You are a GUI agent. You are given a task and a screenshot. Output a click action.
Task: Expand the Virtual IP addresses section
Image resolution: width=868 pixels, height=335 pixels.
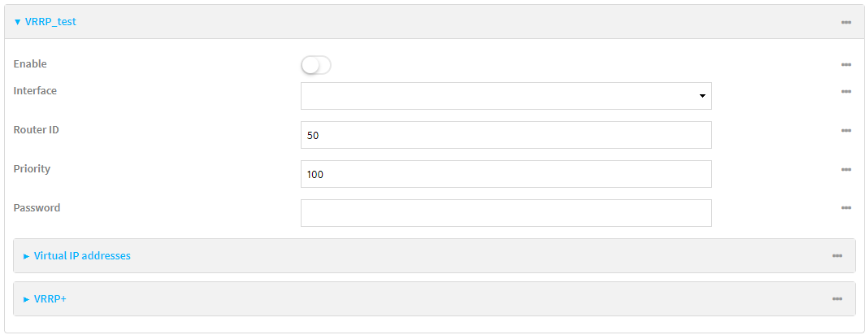[x=81, y=255]
